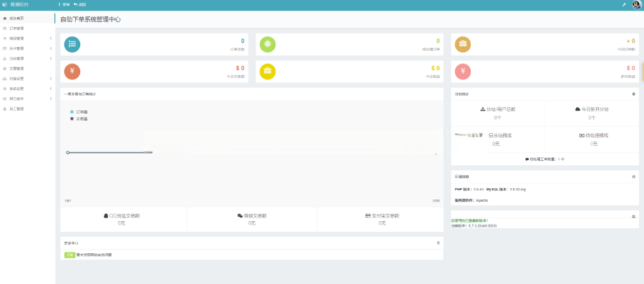Expand the 系统设置 sidebar menu
Image resolution: width=644 pixels, height=284 pixels.
(27, 89)
